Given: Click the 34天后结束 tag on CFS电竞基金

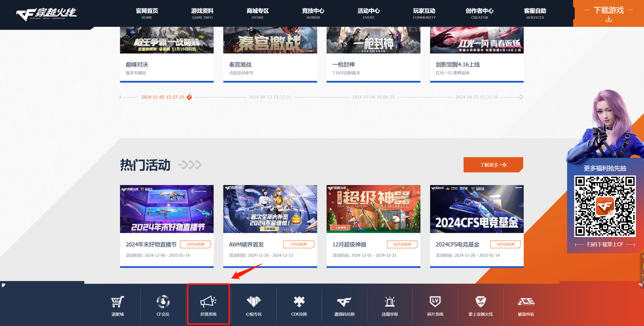Looking at the screenshot, I should click(506, 244).
